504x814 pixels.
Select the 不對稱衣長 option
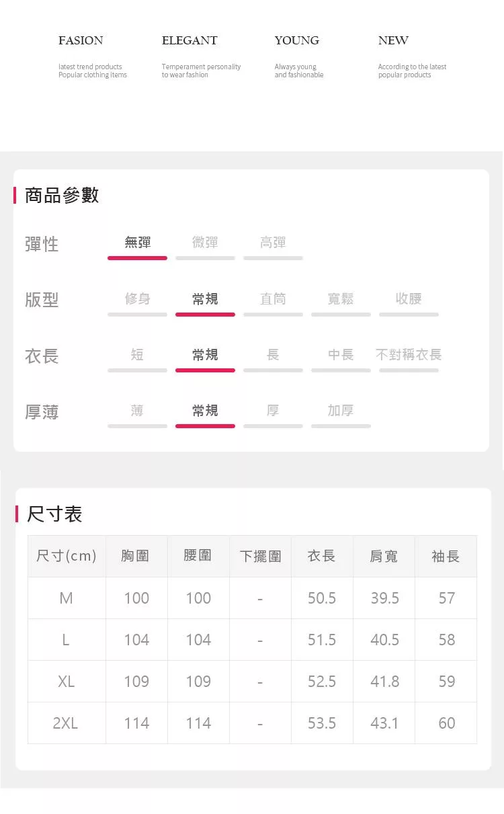[x=409, y=355]
